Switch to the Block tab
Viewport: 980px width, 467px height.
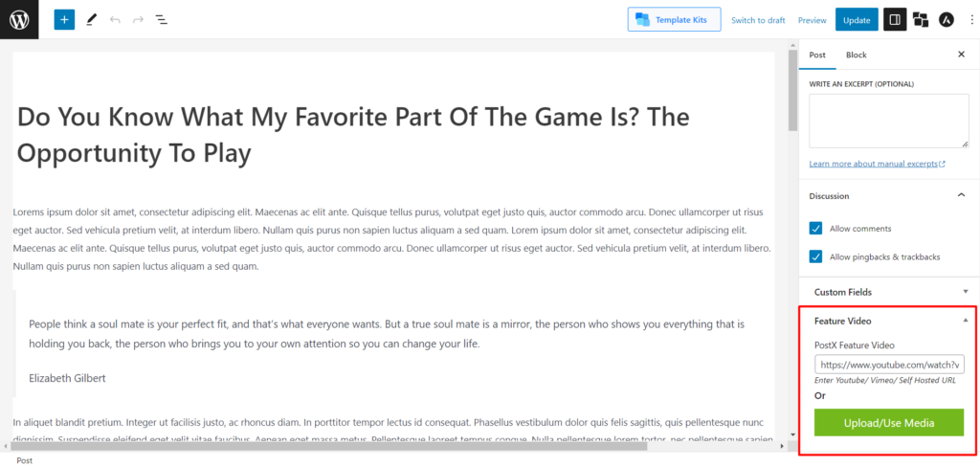(856, 55)
